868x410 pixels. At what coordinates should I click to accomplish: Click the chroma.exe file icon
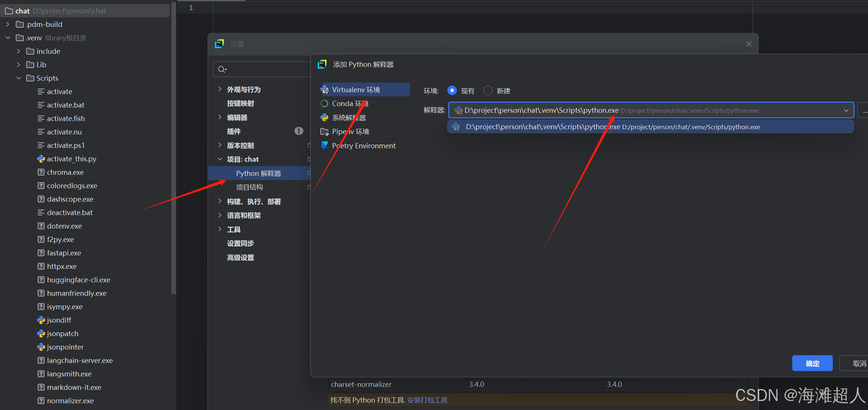[41, 172]
